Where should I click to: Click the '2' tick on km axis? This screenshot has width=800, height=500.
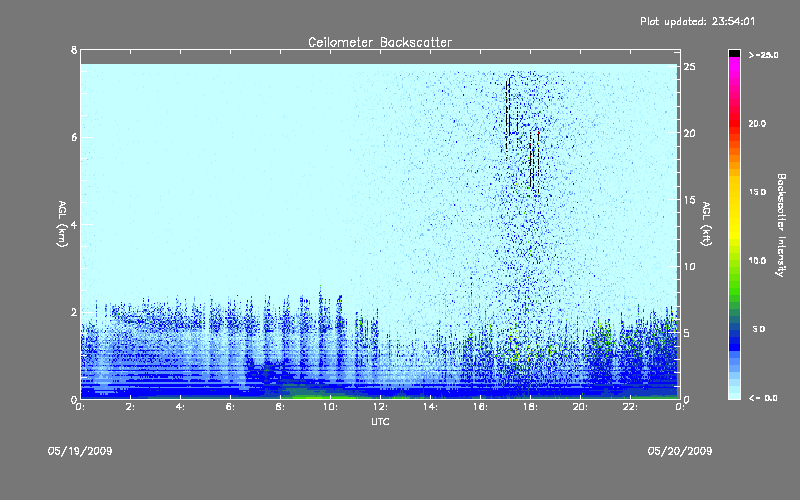74,312
